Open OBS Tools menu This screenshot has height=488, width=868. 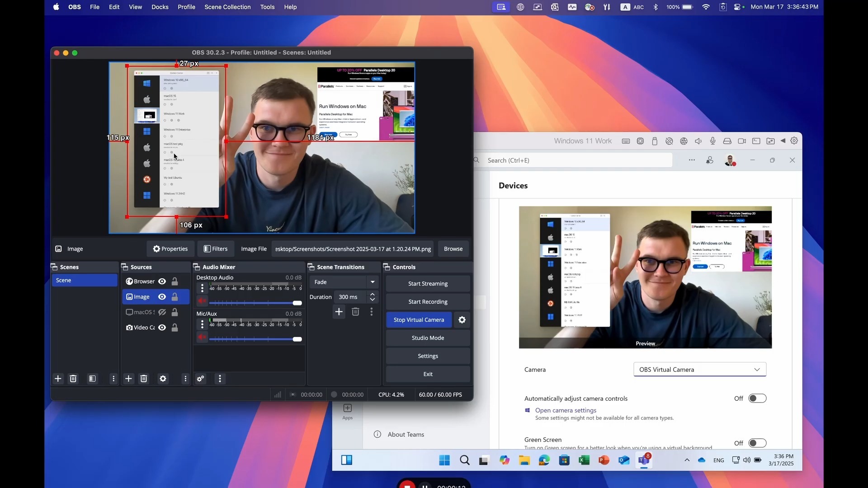[x=267, y=7]
